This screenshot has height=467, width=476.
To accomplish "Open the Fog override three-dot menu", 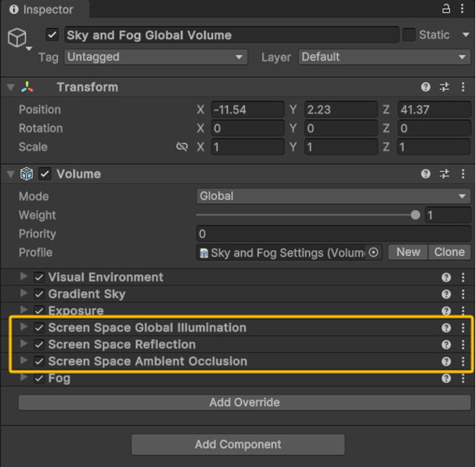I will coord(463,378).
